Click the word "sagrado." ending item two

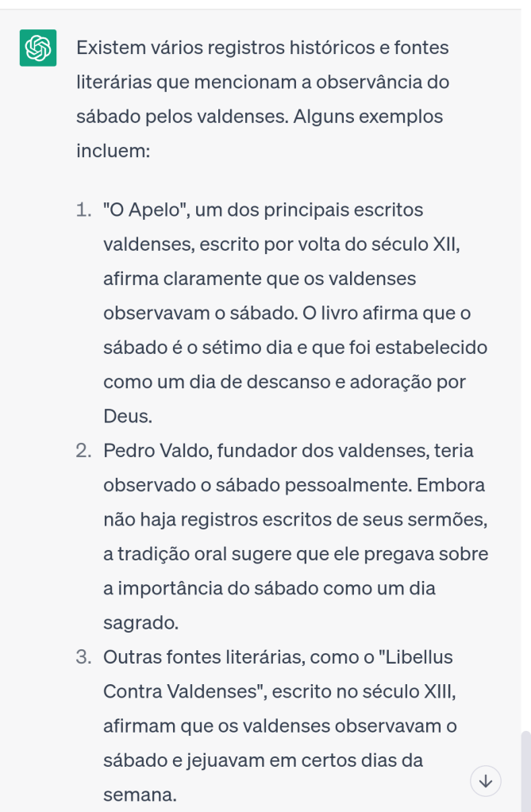click(140, 623)
